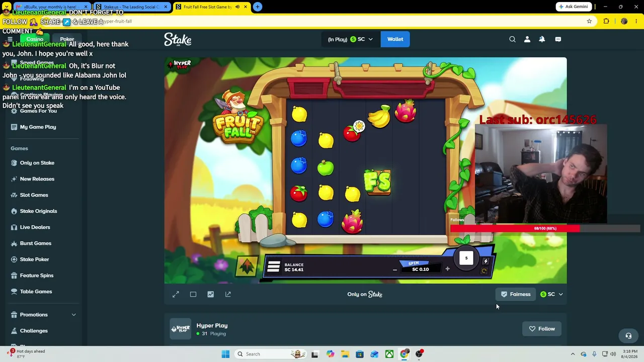644x362 pixels.
Task: Open Live Dealers category
Action: [35, 227]
